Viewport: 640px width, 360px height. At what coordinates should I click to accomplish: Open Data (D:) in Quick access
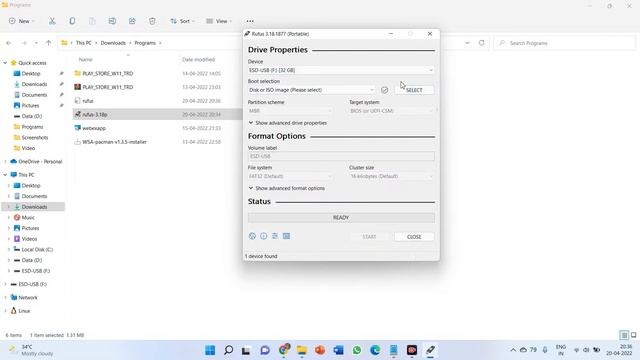tap(31, 116)
